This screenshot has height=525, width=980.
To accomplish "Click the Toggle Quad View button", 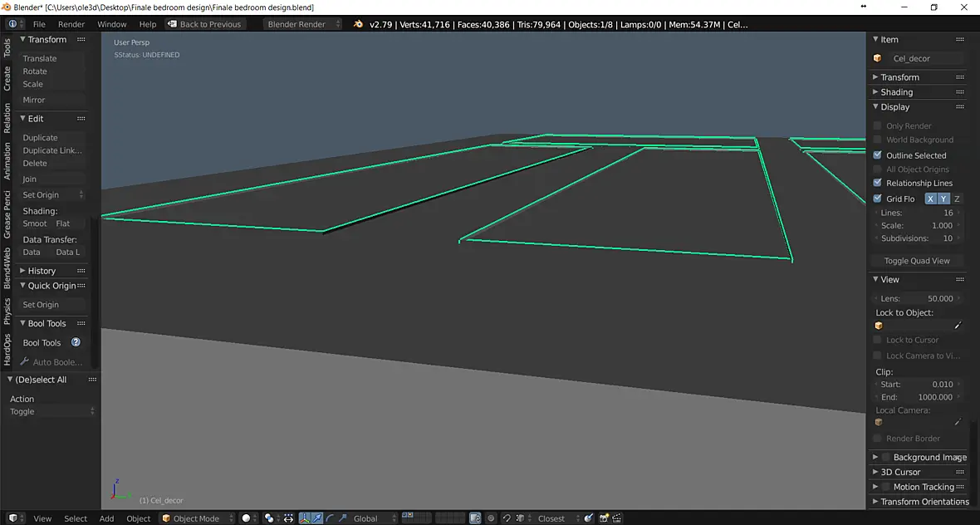I will pyautogui.click(x=917, y=261).
